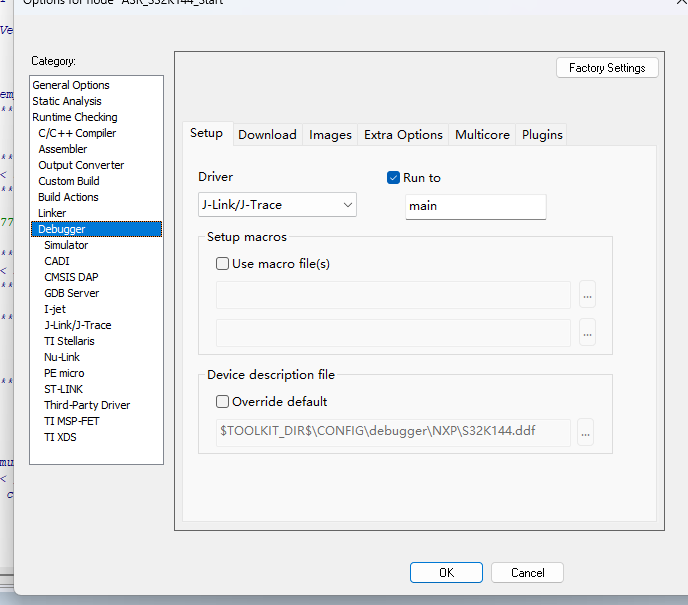Switch to the Images tab
The image size is (688, 605).
[330, 135]
